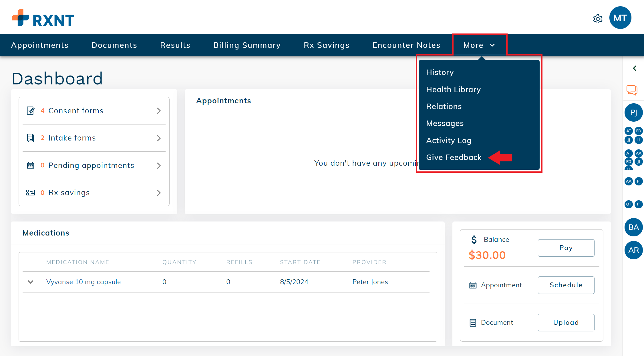Image resolution: width=644 pixels, height=356 pixels.
Task: Click the REFILLS column header
Action: tap(239, 262)
